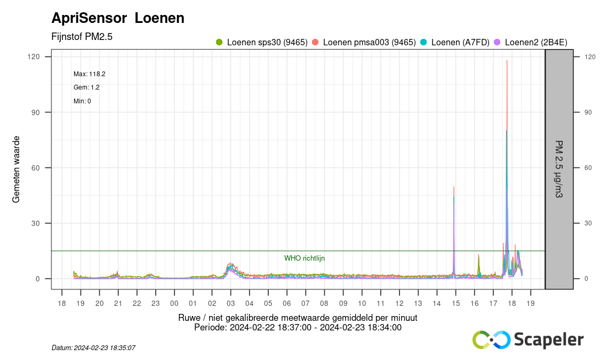Select the 'Loenen2 (2B4E)' legend label
Screen dimensions: 608x364
coord(536,43)
